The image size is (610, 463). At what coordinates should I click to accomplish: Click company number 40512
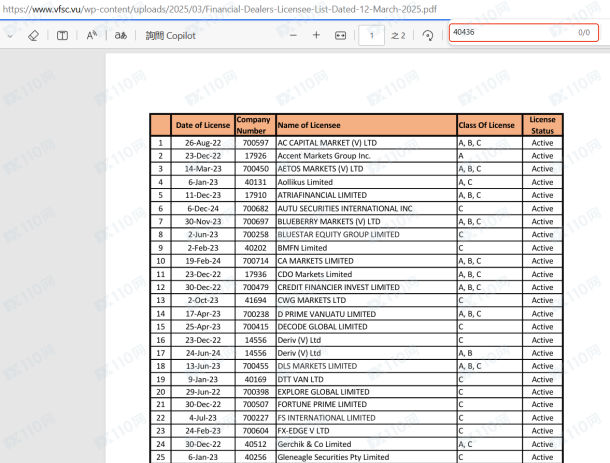[256, 444]
